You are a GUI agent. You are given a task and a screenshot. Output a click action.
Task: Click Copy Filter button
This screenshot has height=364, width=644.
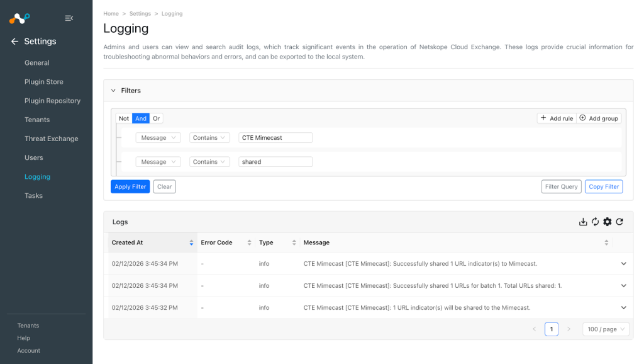tap(604, 187)
